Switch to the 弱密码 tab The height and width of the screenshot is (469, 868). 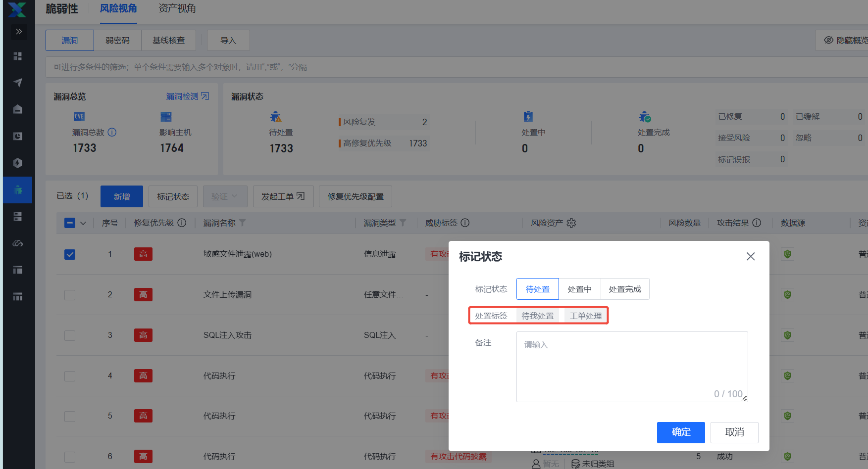(117, 40)
